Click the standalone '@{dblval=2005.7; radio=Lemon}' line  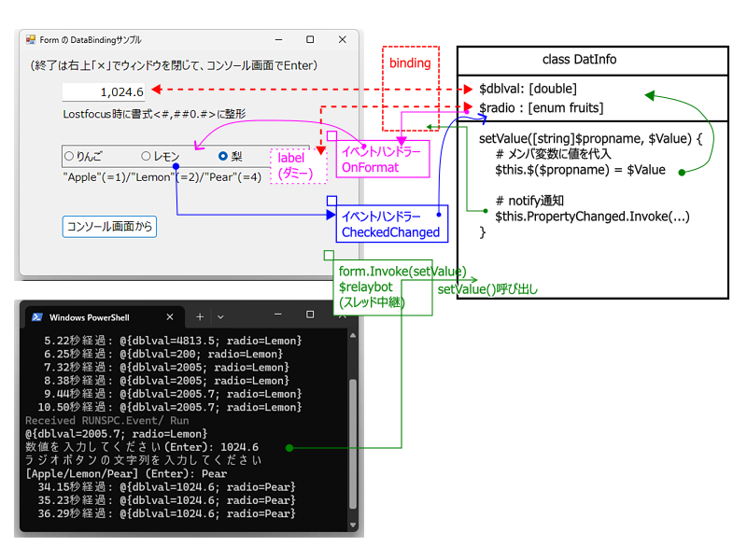(116, 434)
